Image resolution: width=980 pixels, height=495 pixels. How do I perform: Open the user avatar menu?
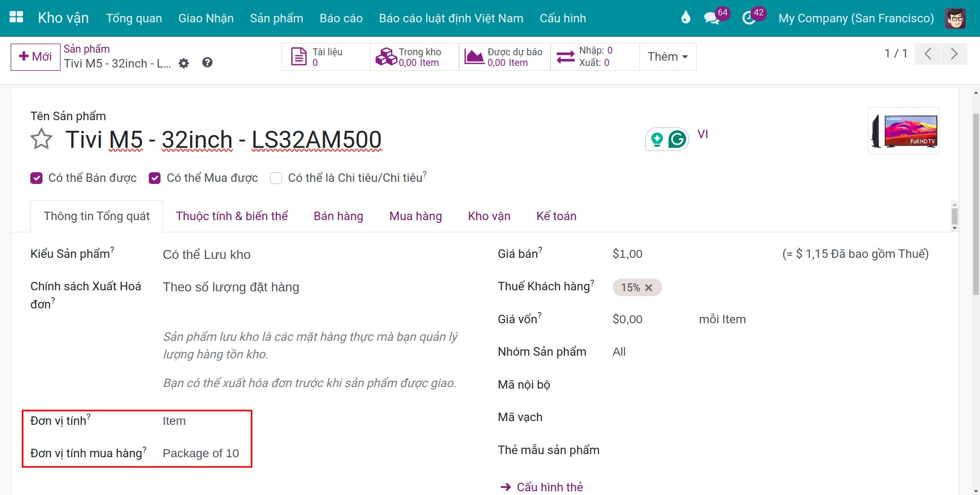click(955, 18)
